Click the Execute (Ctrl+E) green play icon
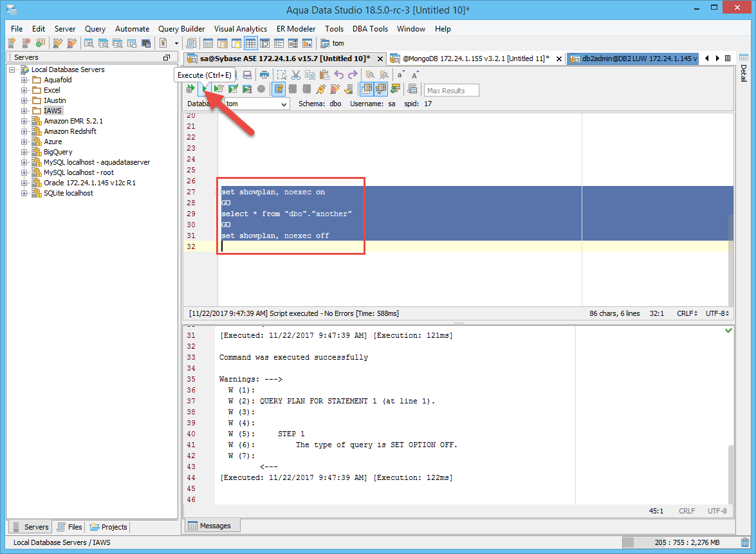Image resolution: width=756 pixels, height=554 pixels. 205,89
